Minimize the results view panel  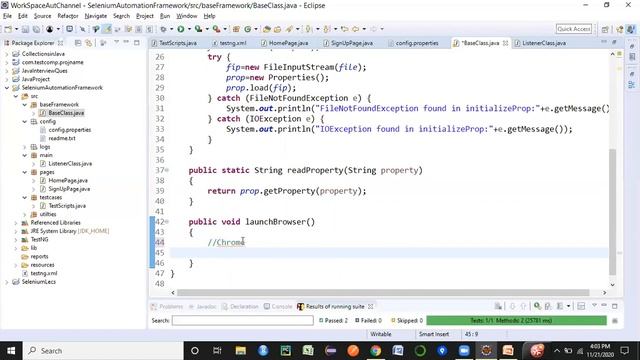point(604,306)
